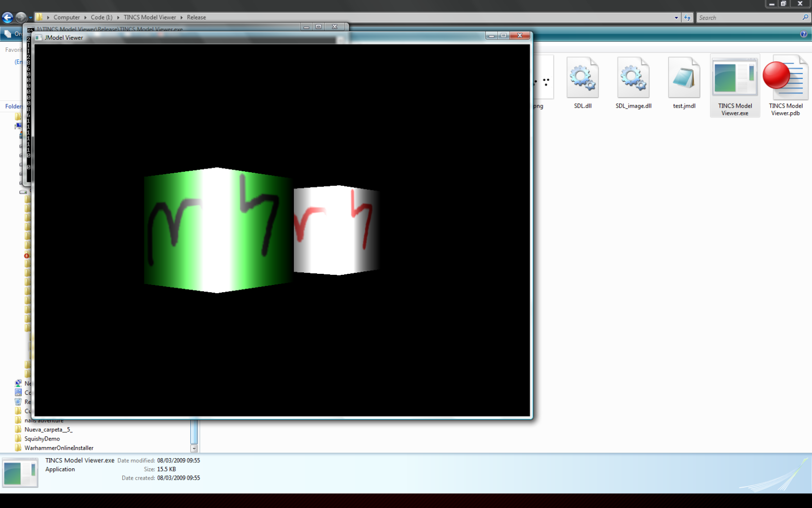This screenshot has height=508, width=812.
Task: Open the address bar history dropdown
Action: (676, 18)
